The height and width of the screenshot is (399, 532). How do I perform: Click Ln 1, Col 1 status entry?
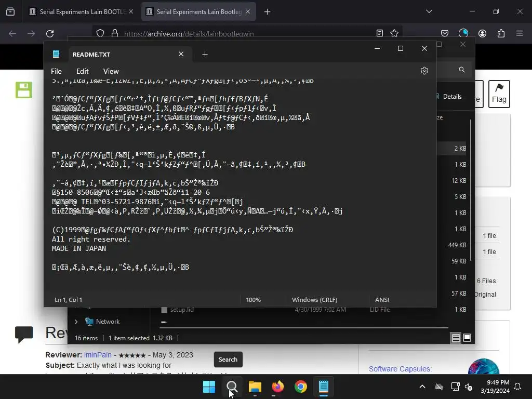(68, 300)
